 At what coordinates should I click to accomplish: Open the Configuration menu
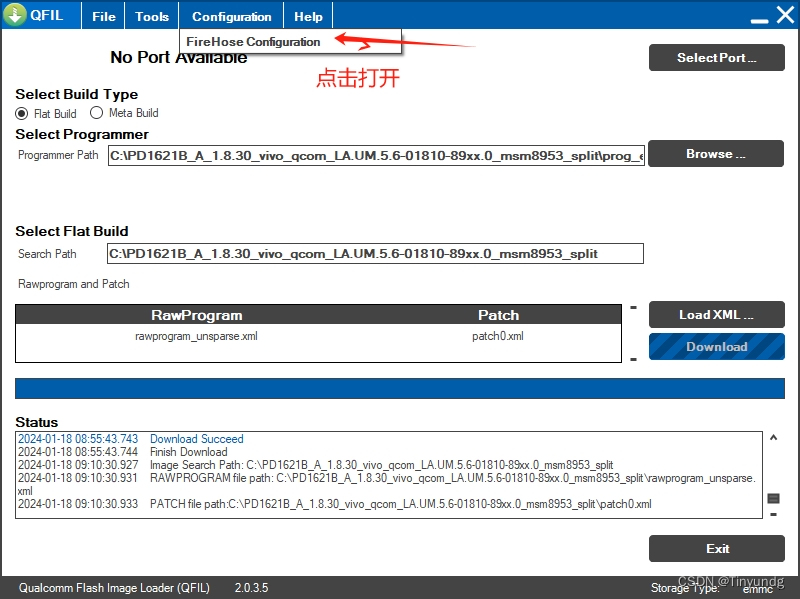(232, 16)
